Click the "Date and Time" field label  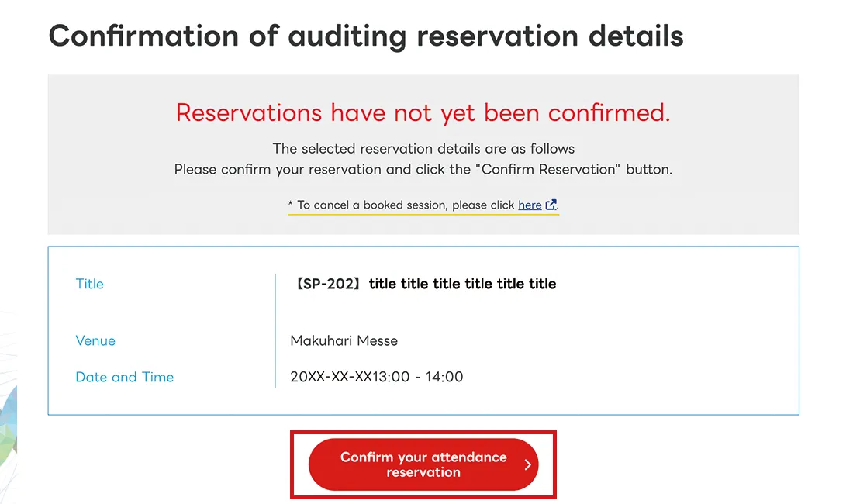(x=124, y=377)
